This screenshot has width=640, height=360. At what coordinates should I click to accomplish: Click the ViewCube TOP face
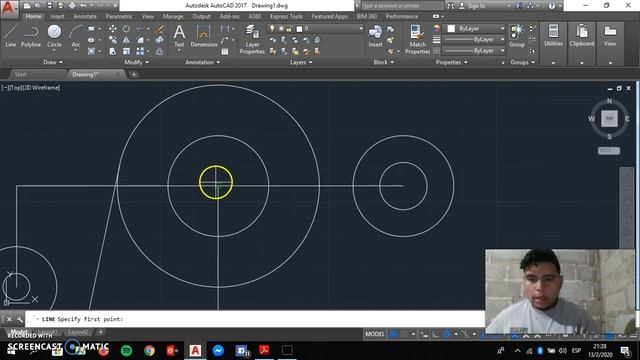pyautogui.click(x=609, y=118)
